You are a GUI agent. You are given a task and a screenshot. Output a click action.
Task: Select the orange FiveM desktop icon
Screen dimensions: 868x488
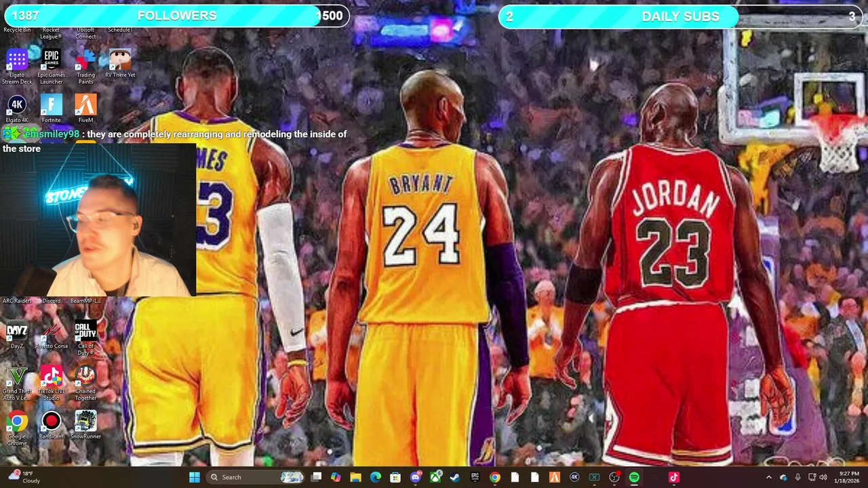(85, 110)
